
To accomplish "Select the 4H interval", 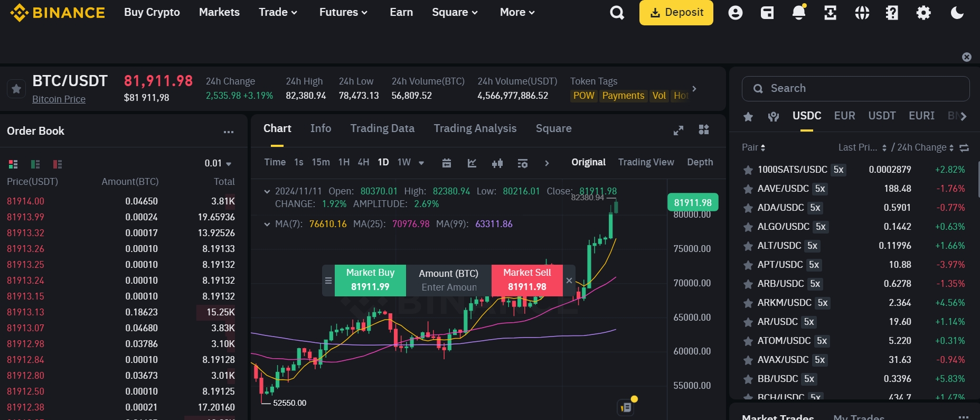I will click(x=363, y=162).
